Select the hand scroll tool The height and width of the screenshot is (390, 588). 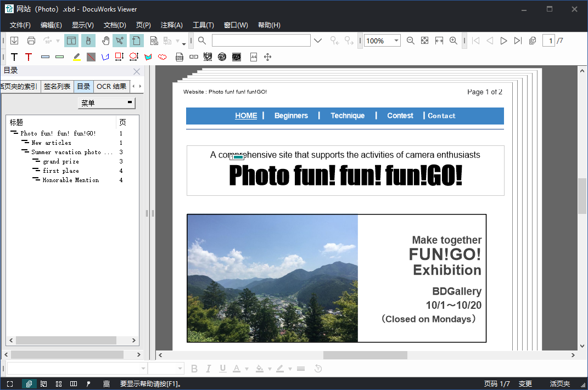click(105, 41)
